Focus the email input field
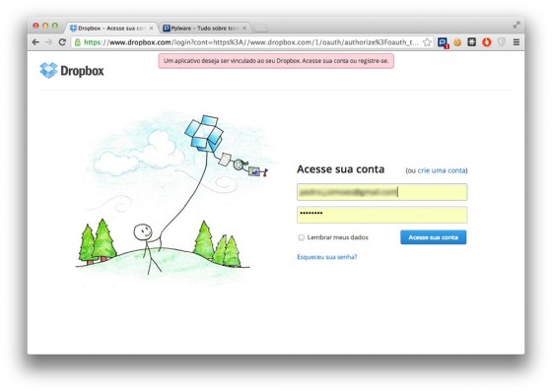 382,192
